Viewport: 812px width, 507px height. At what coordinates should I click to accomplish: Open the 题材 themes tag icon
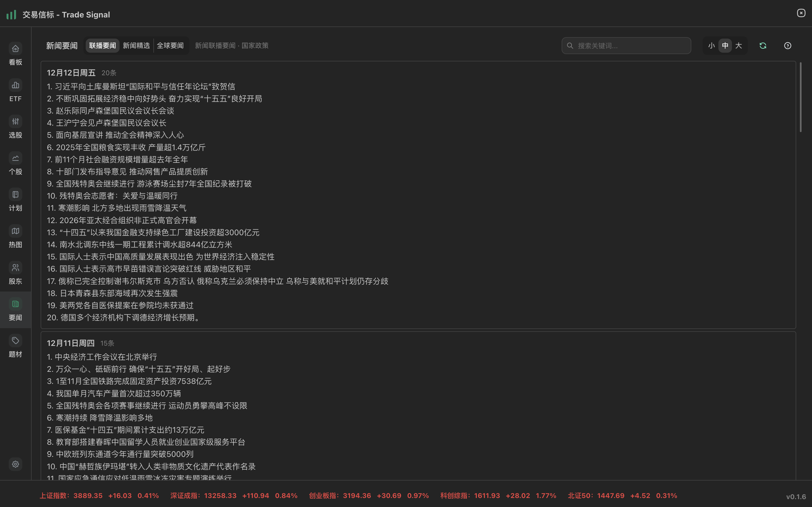(x=16, y=341)
